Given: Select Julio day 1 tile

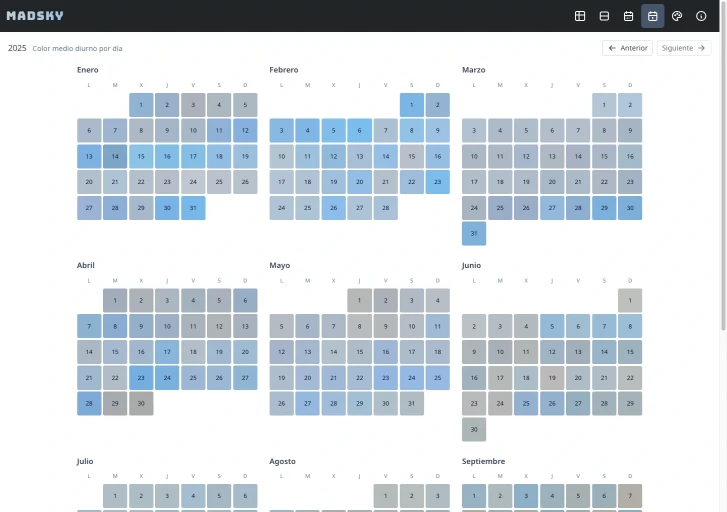Looking at the screenshot, I should 115,496.
